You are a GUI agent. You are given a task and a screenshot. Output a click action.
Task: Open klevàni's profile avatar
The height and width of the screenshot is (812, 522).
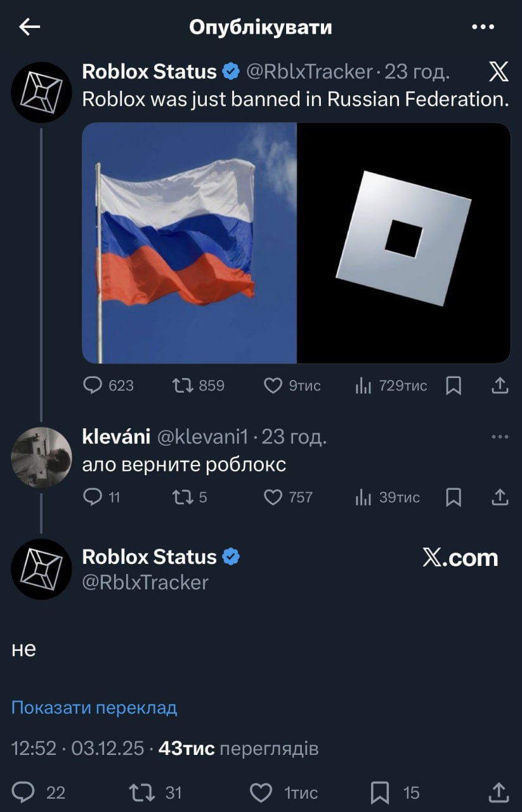pos(41,456)
